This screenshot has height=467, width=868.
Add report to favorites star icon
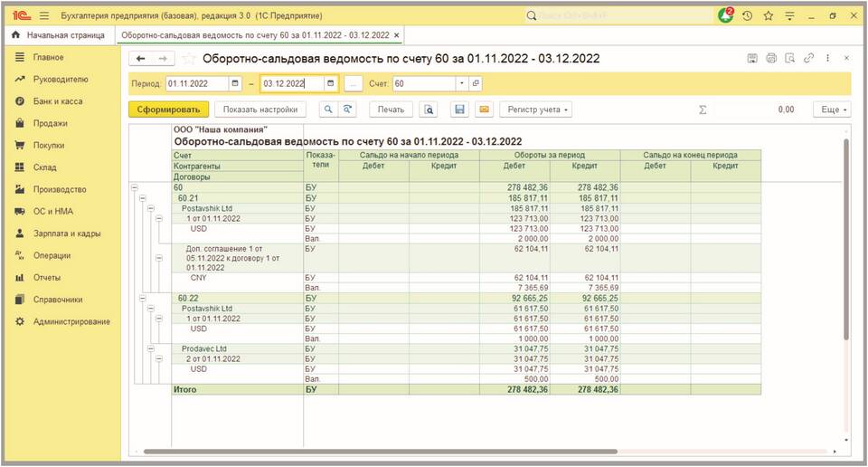189,59
